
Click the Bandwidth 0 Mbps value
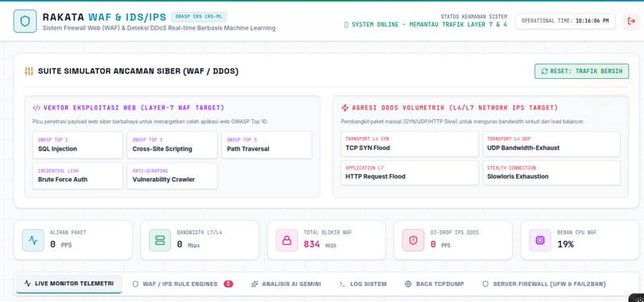click(x=188, y=245)
